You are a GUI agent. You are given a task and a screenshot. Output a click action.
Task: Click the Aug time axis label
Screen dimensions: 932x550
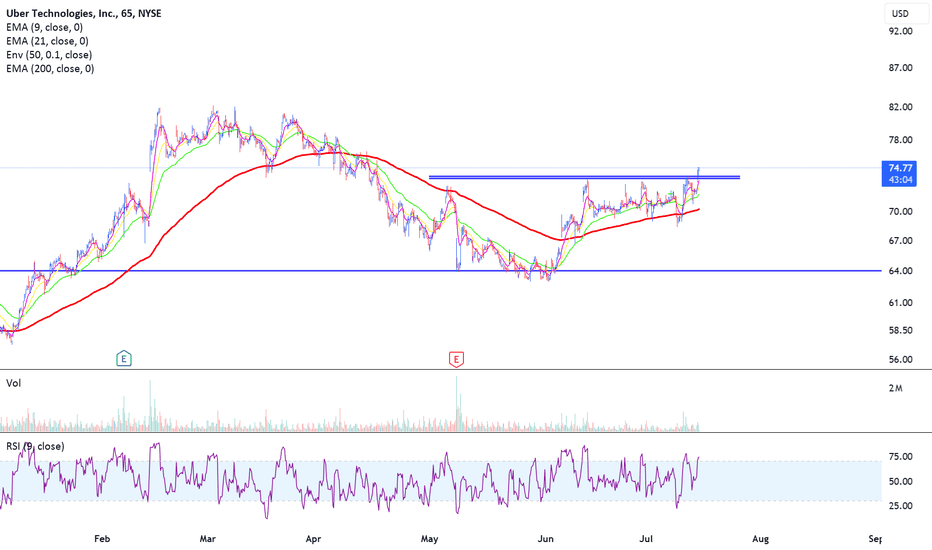(760, 539)
